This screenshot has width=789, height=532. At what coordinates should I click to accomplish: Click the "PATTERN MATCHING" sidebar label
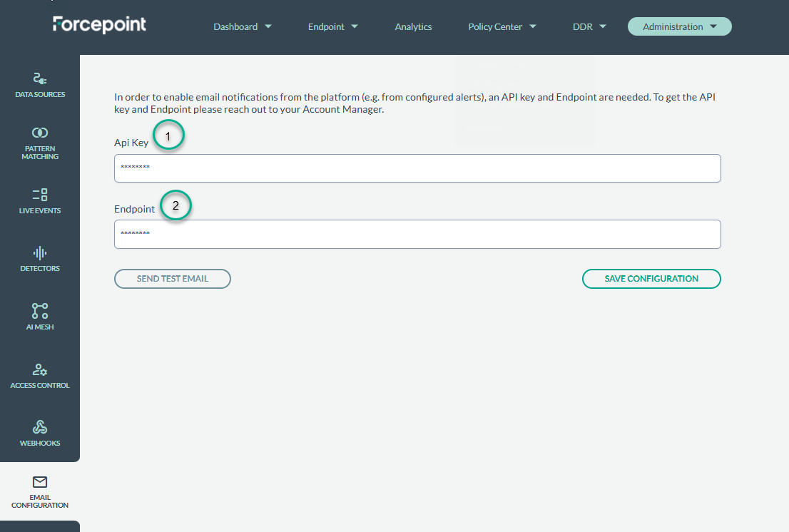pos(40,153)
